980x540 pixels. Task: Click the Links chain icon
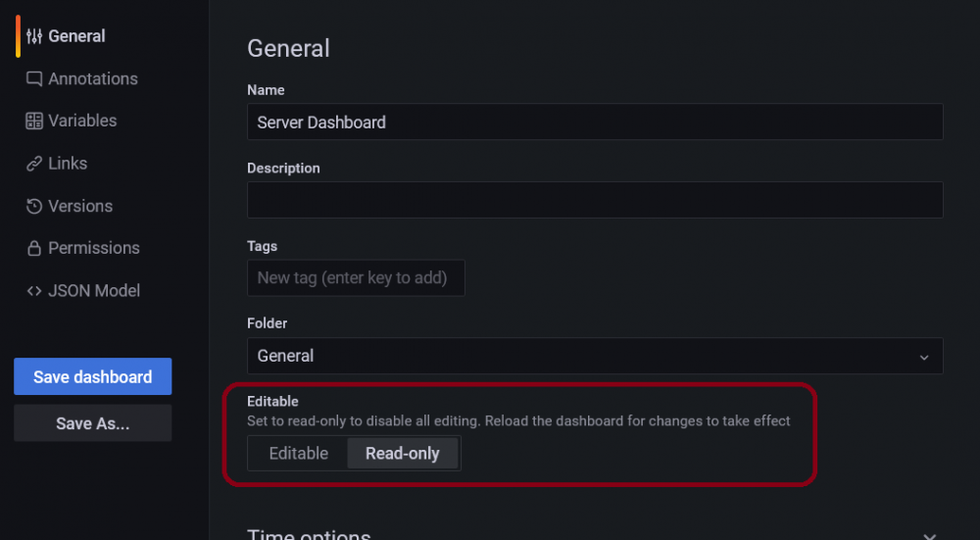point(34,164)
